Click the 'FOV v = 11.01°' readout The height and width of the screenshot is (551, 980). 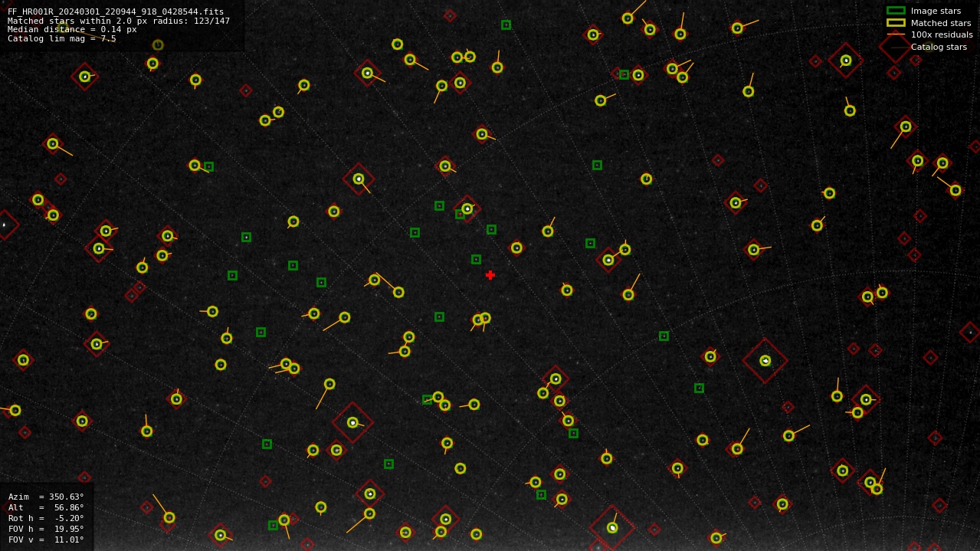(x=46, y=540)
